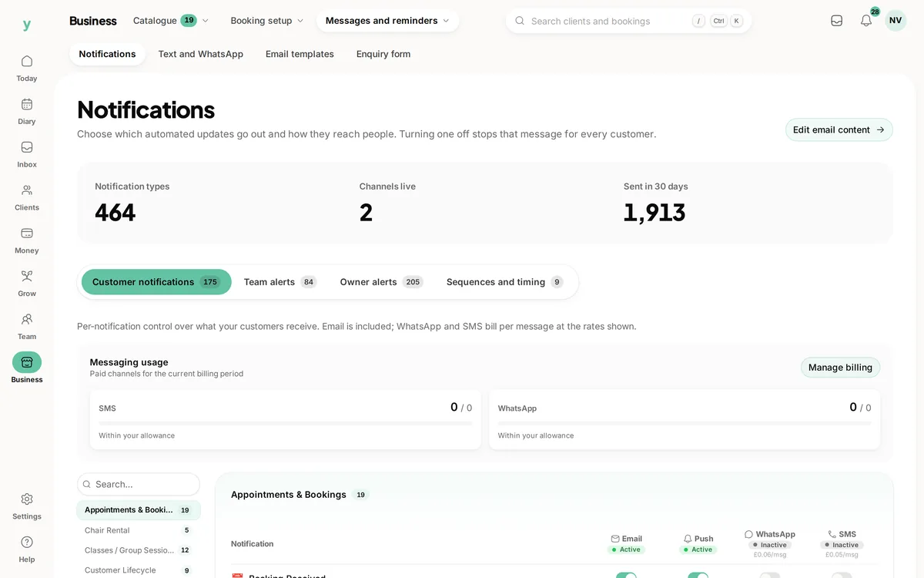
Task: Click the 464 notification types value
Action: (115, 213)
